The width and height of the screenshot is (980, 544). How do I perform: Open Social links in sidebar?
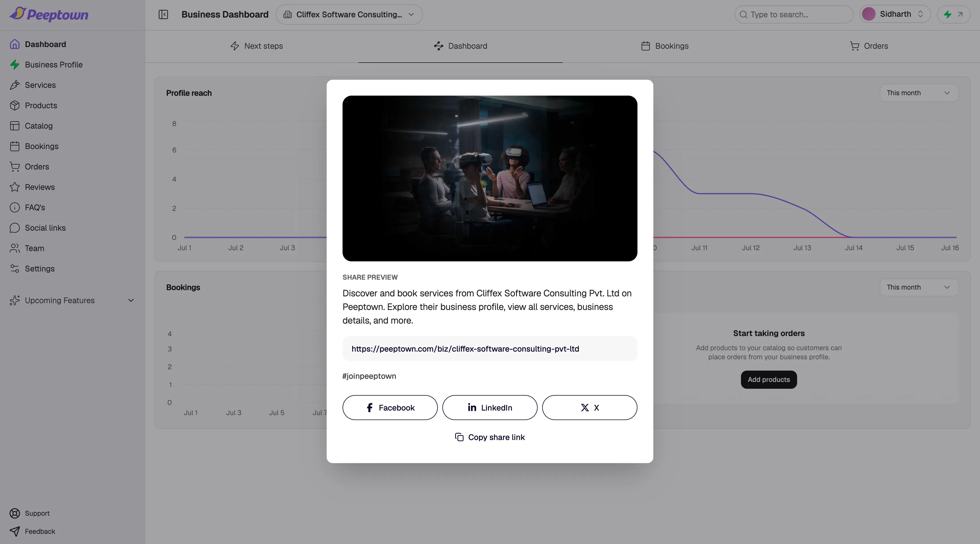[38, 228]
